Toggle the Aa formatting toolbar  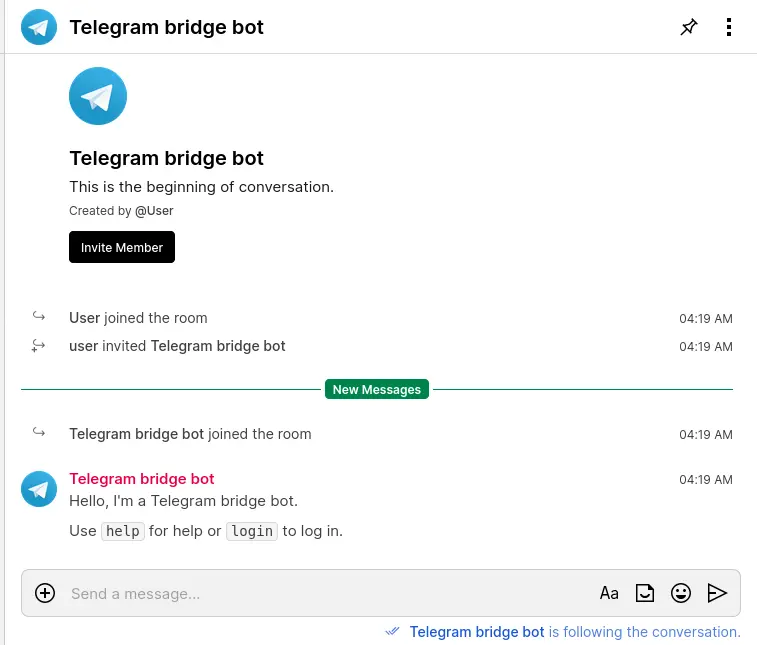tap(609, 593)
